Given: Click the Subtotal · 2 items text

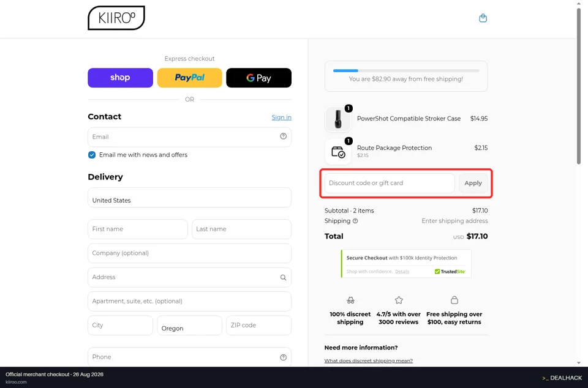Looking at the screenshot, I should tap(349, 211).
